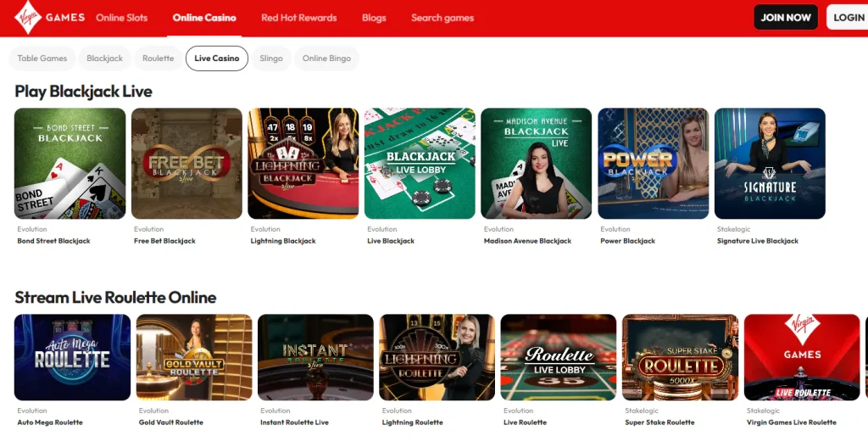Click the Stream Live Roulette Online heading
Screen dimensions: 868x442
[115, 298]
